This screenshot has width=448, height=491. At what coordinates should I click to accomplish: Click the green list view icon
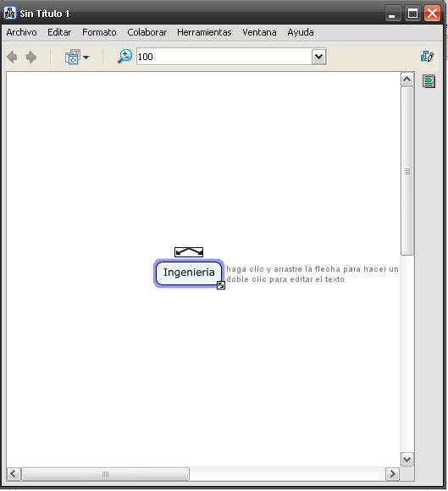(x=429, y=81)
